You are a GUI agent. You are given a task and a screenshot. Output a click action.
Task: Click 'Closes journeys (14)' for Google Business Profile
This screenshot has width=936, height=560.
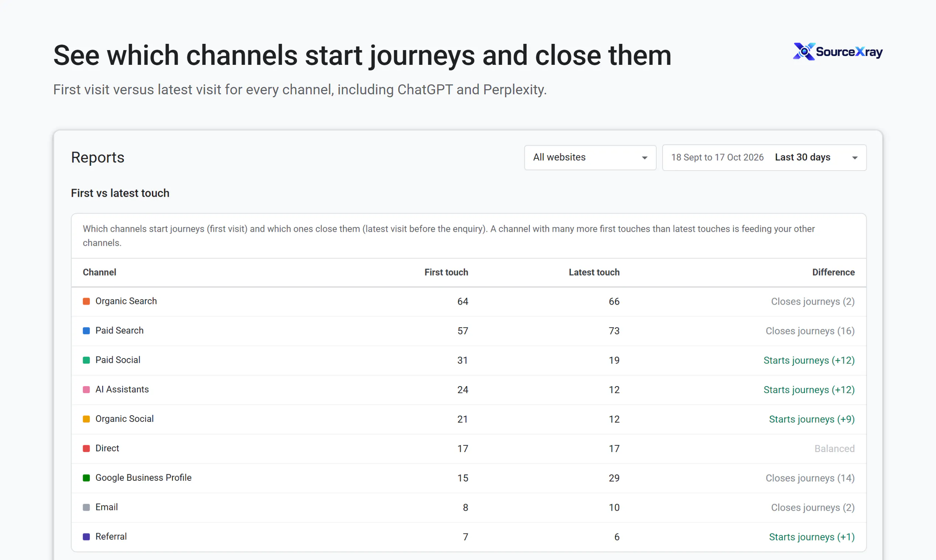[x=810, y=478]
